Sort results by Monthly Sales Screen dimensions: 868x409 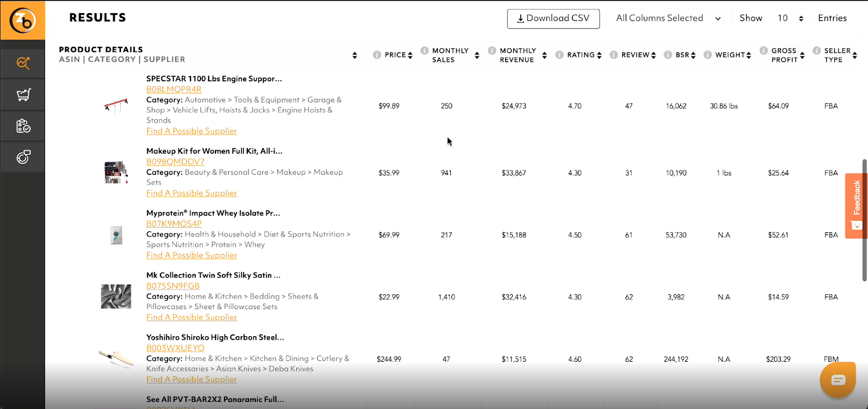point(477,55)
